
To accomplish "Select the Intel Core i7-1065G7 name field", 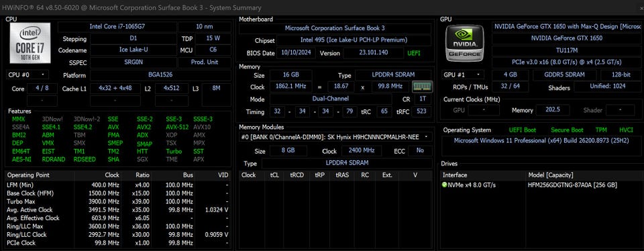I will click(x=117, y=27).
